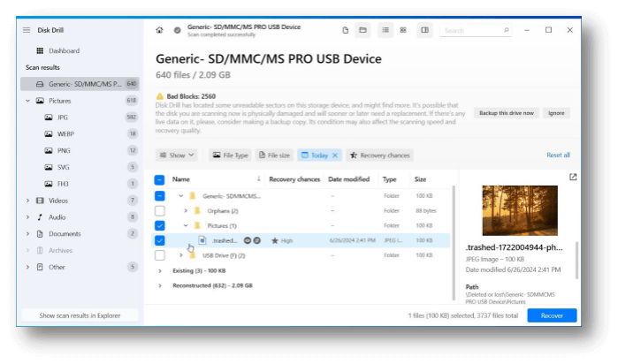Click the Reset all link
The width and height of the screenshot is (618, 364).
click(x=558, y=155)
